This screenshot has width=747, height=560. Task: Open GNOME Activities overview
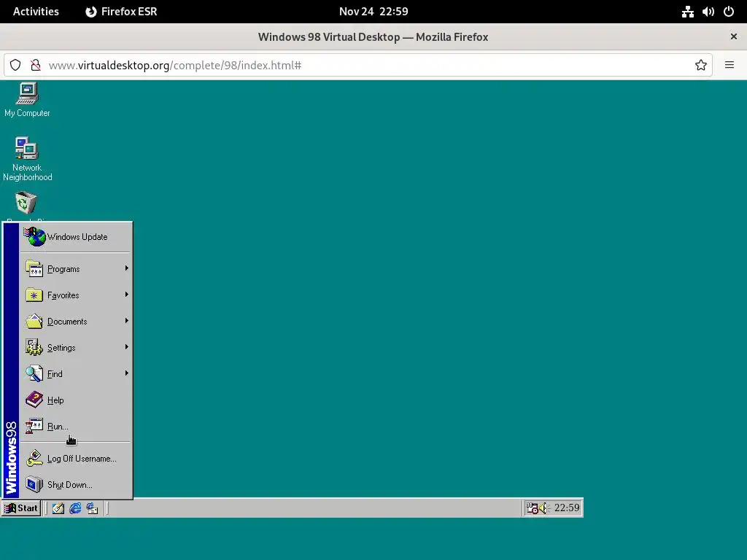(x=36, y=12)
